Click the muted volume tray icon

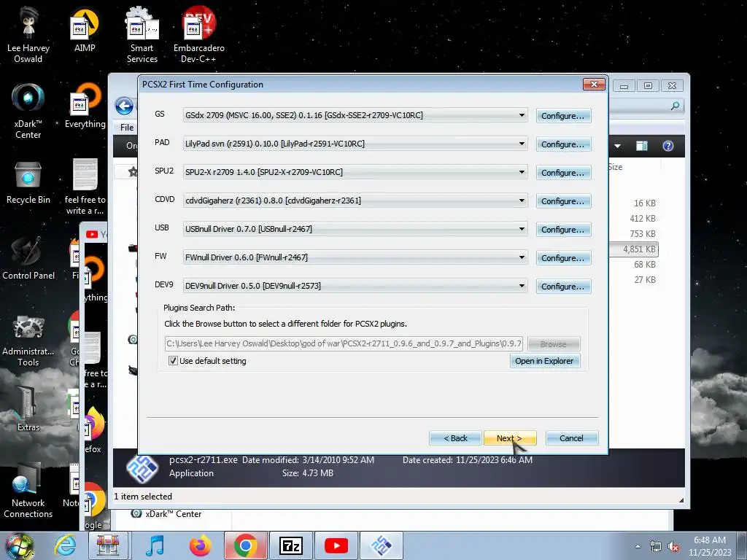pos(673,547)
